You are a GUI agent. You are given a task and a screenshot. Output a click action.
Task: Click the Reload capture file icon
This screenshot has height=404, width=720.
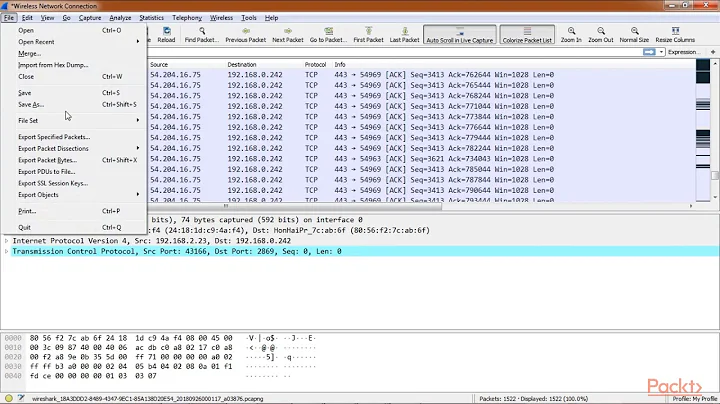pyautogui.click(x=166, y=34)
